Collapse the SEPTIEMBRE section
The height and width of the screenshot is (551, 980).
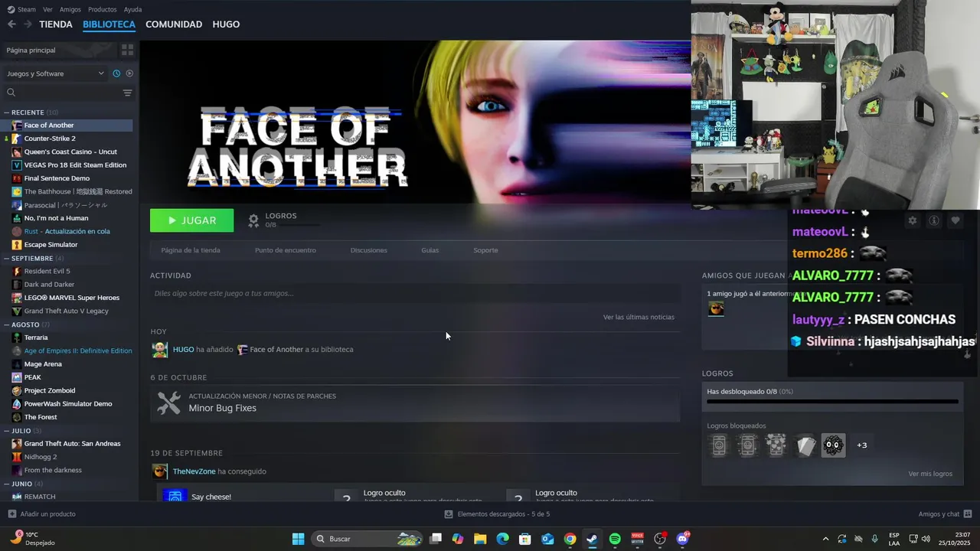pos(7,258)
